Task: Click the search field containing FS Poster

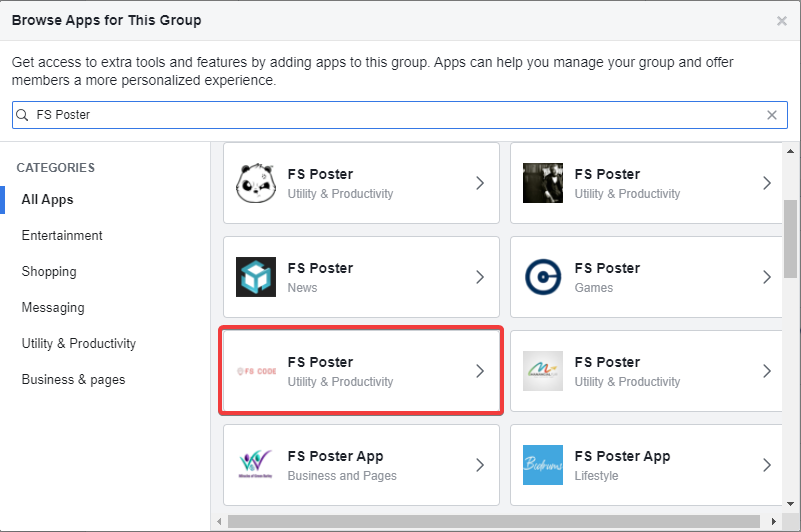Action: click(399, 115)
